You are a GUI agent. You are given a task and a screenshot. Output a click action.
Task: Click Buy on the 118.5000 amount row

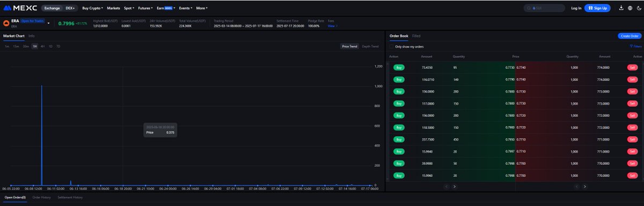(399, 128)
